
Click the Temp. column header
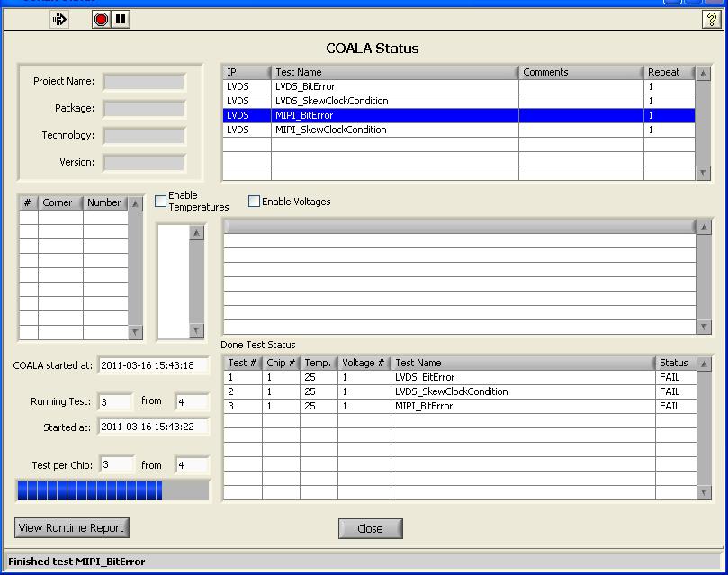click(319, 363)
